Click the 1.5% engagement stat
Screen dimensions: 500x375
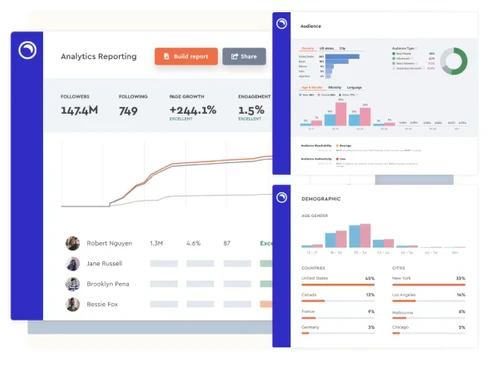[251, 110]
